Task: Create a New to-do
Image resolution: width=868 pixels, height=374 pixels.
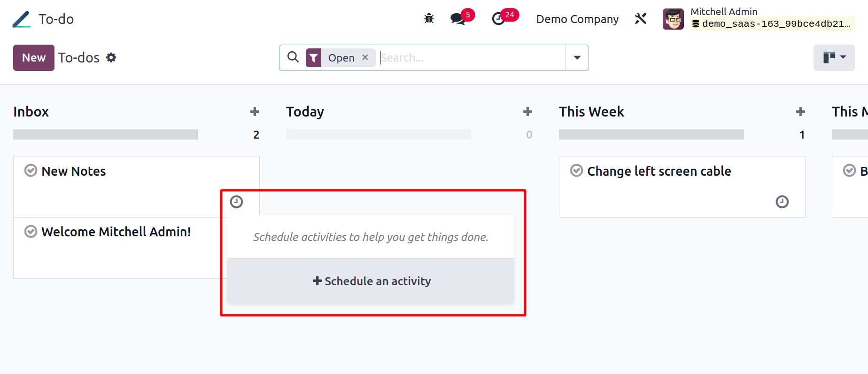Action: 34,58
